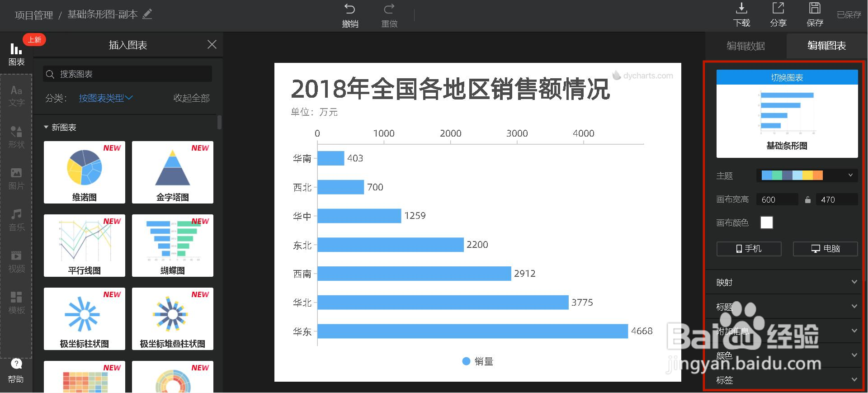Expand the 标签 section
Viewport: 868px width, 393px height.
(x=786, y=380)
